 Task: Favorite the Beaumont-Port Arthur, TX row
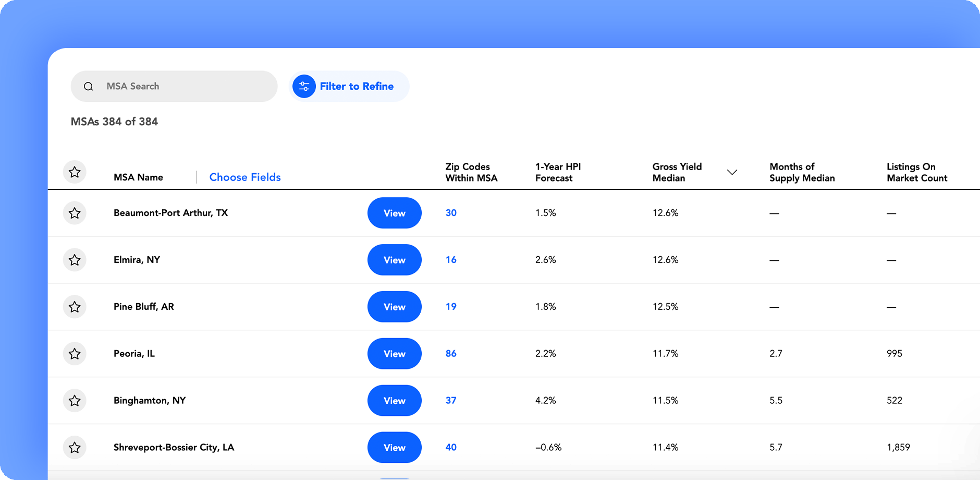[x=75, y=213]
